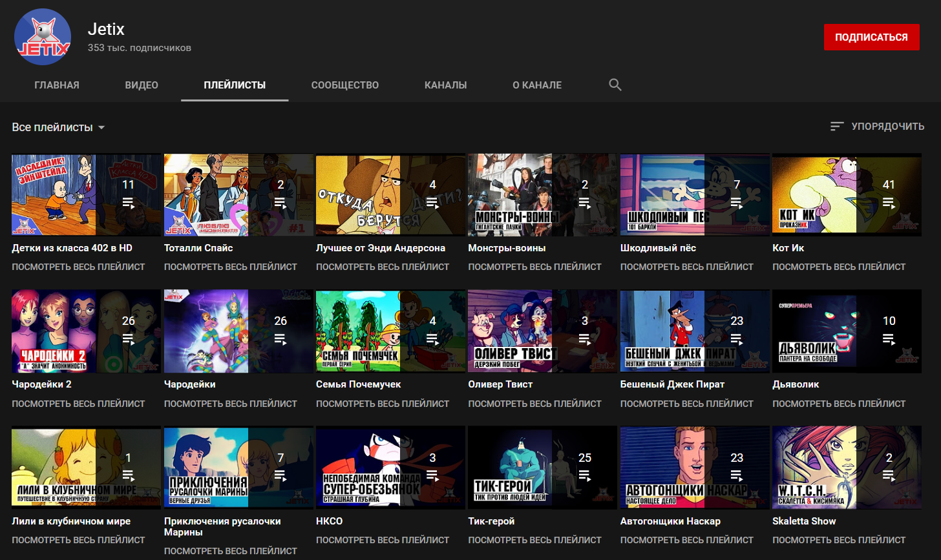
Task: Expand the Все плейлисты dropdown
Action: tap(58, 127)
